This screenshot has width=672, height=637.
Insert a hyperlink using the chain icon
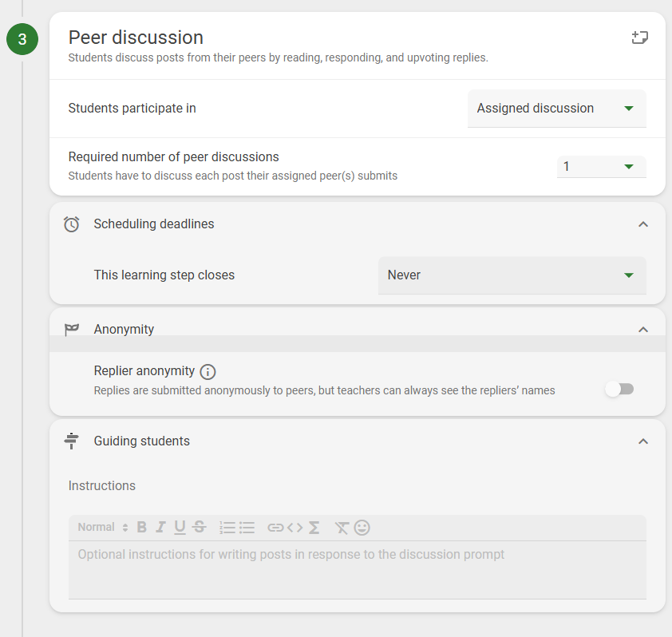pyautogui.click(x=275, y=527)
